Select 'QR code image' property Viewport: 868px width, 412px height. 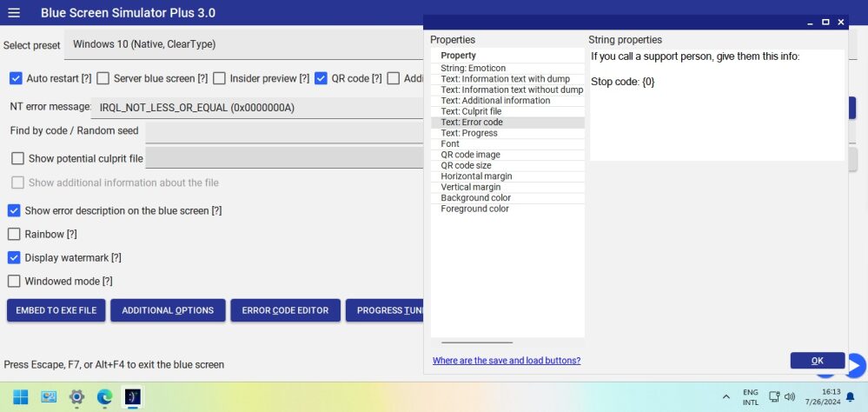click(x=507, y=155)
